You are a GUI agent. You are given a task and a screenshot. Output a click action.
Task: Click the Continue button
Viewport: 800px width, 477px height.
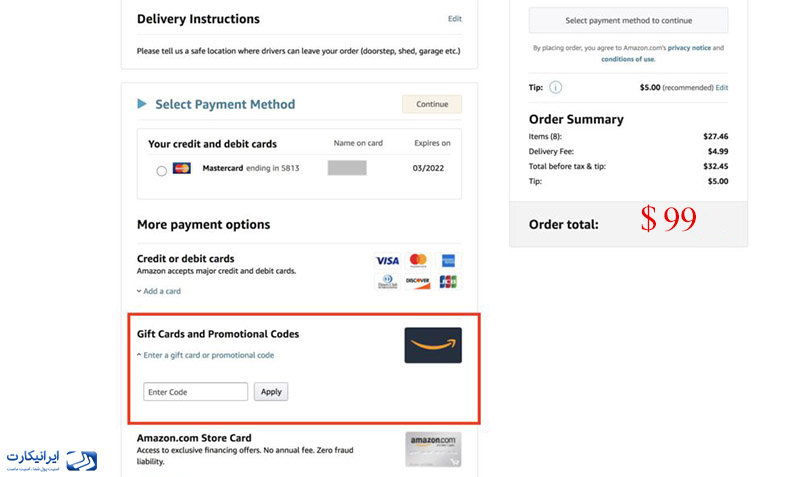pos(432,104)
